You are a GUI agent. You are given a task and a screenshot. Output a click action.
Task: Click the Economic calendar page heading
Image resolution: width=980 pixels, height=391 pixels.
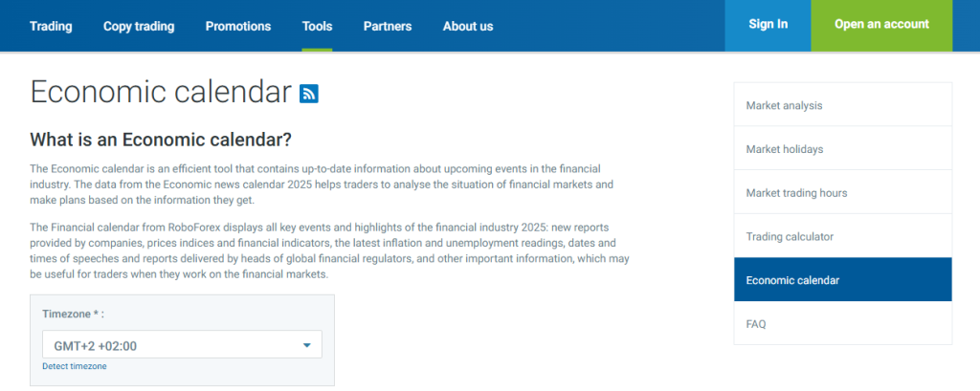tap(161, 92)
